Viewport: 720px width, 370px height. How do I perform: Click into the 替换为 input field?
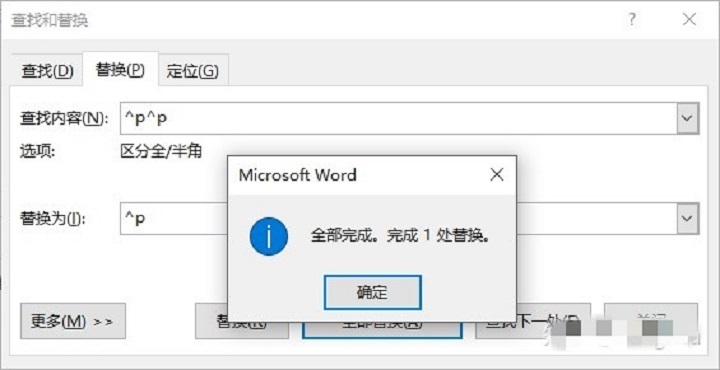(174, 219)
